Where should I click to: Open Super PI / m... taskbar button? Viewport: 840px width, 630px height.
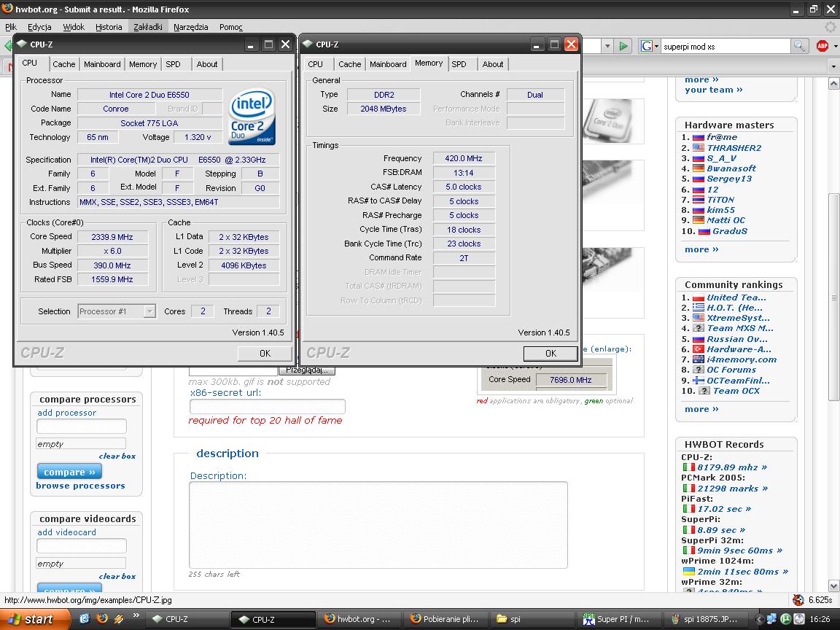click(617, 619)
